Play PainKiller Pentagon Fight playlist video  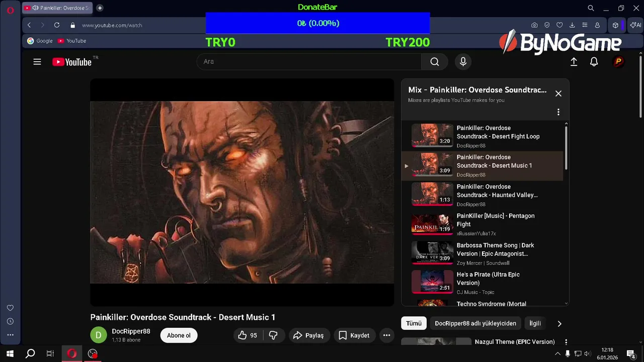pyautogui.click(x=482, y=224)
